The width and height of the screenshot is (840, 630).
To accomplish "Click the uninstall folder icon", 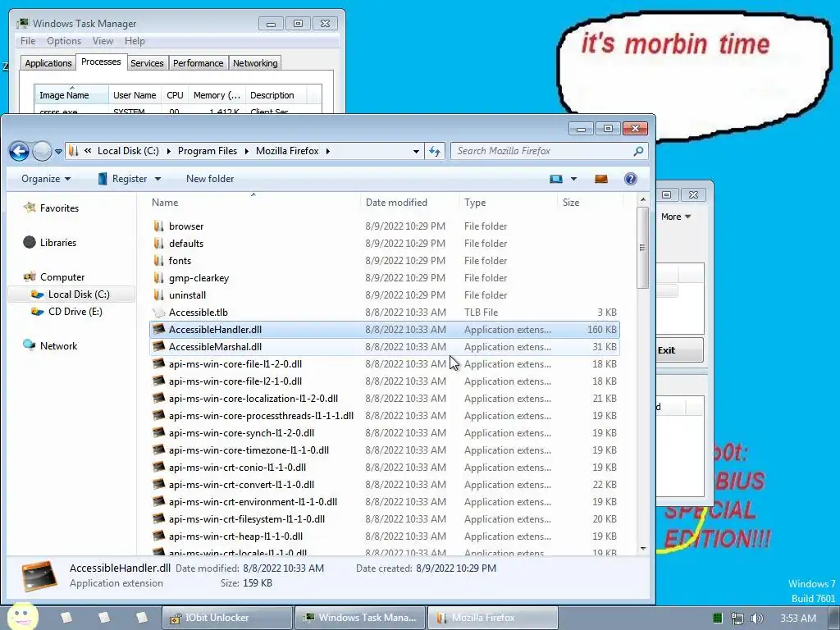I will (x=158, y=294).
